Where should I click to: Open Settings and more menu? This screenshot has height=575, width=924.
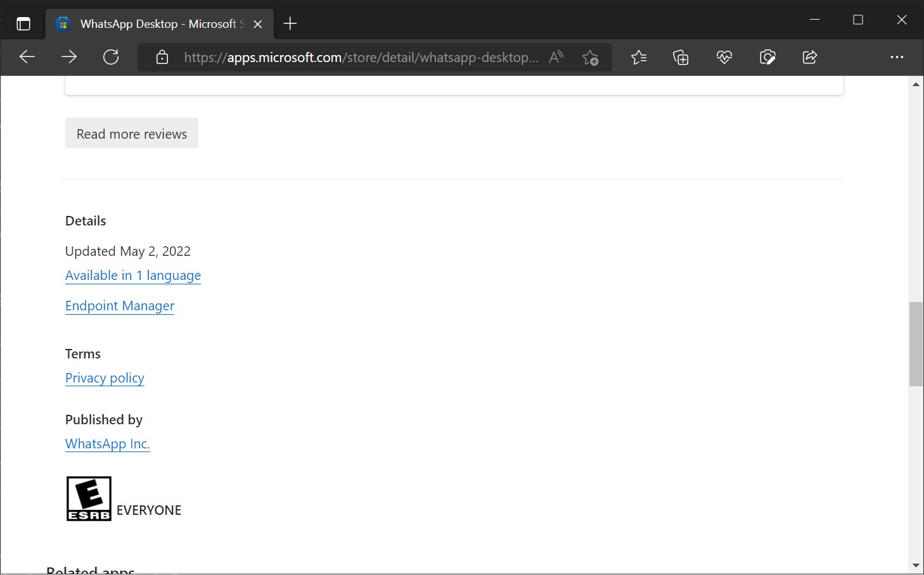(x=897, y=58)
